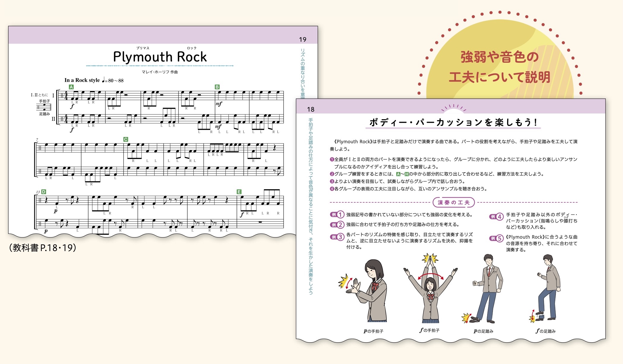623x364 pixels.
Task: Click the purple example badge number 3
Action: (x=337, y=237)
